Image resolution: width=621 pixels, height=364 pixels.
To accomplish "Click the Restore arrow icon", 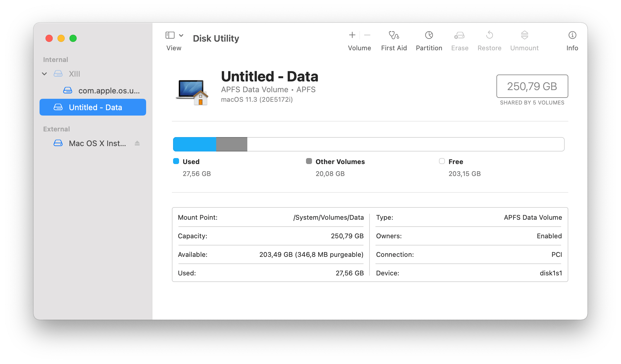I will point(489,35).
